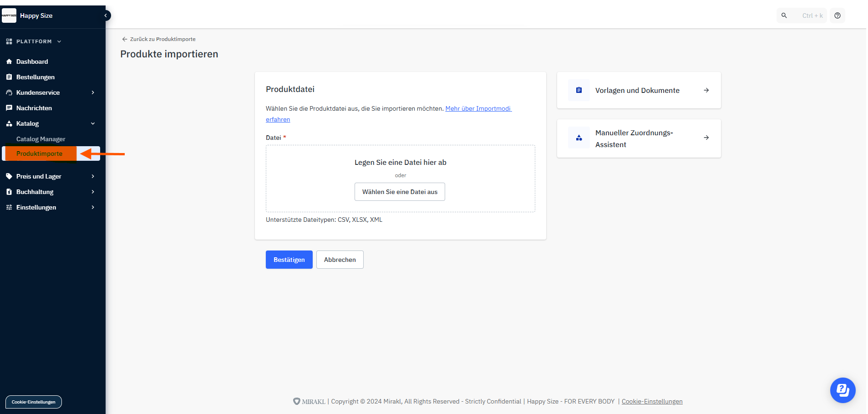Collapse the Katalog menu section

tap(93, 123)
